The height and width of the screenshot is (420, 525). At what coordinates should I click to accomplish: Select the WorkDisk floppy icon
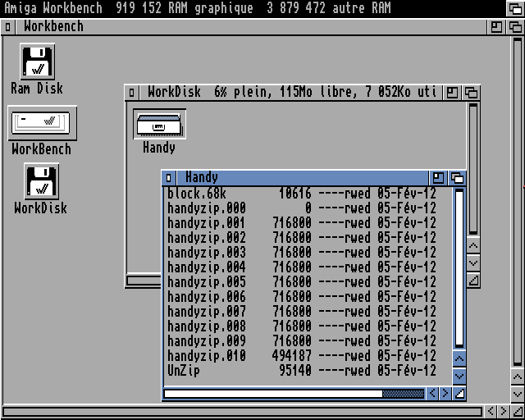(41, 182)
